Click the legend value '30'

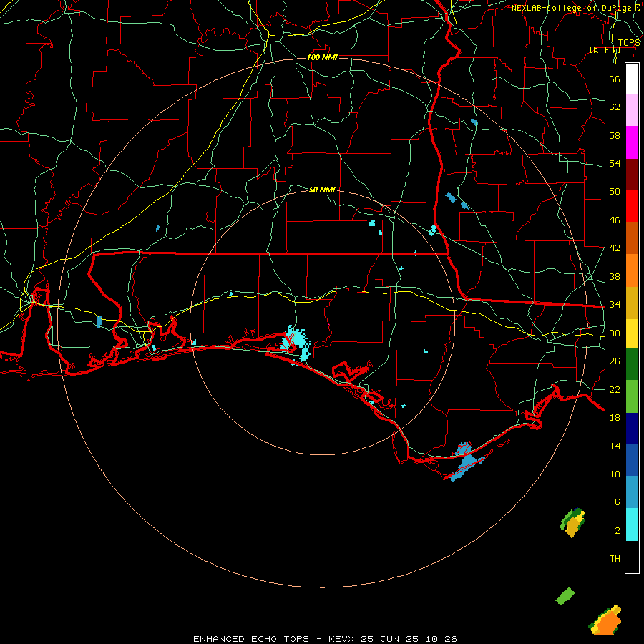click(615, 333)
